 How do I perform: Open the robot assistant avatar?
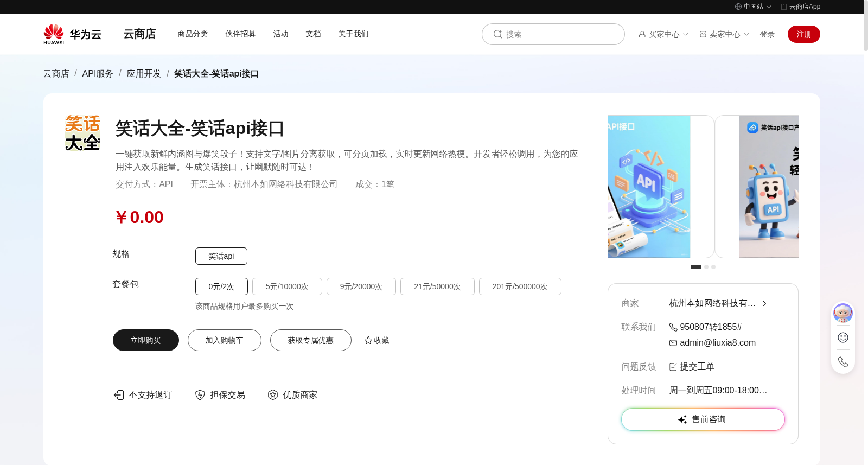tap(843, 313)
